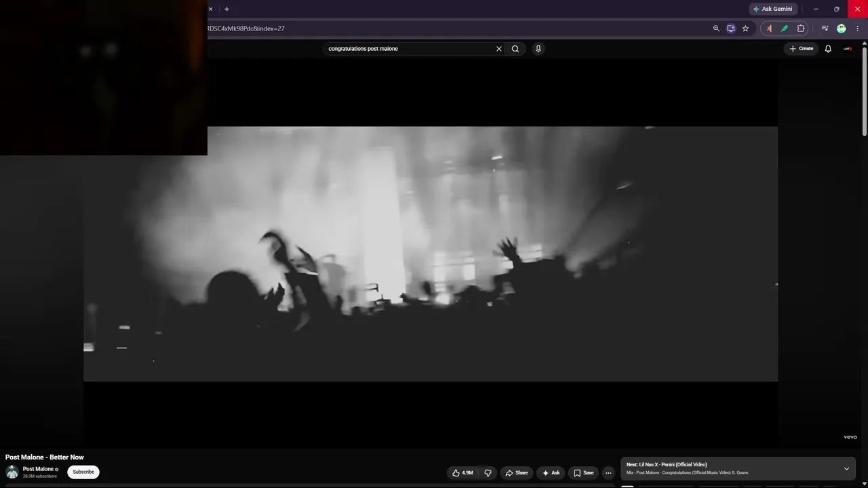The height and width of the screenshot is (488, 868).
Task: Save the video to a playlist
Action: [583, 473]
